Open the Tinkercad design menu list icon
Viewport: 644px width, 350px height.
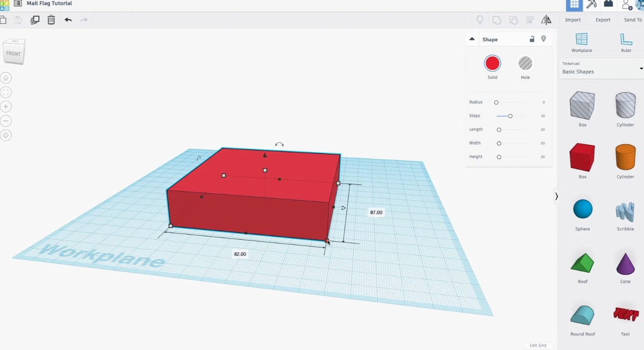click(x=18, y=3)
